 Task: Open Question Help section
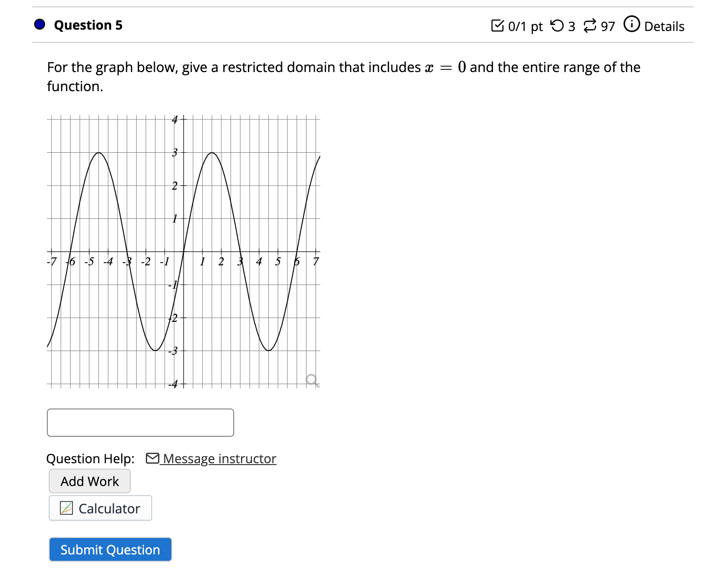tap(90, 458)
